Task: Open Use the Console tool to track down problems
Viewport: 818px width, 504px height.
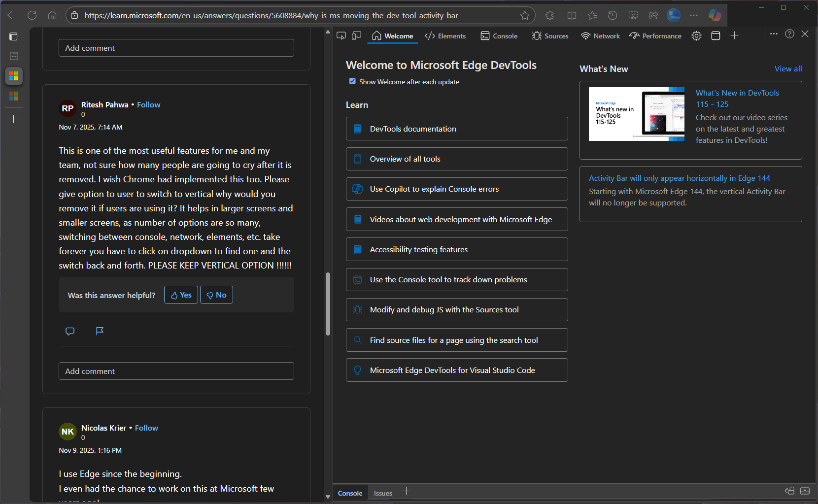Action: tap(457, 279)
